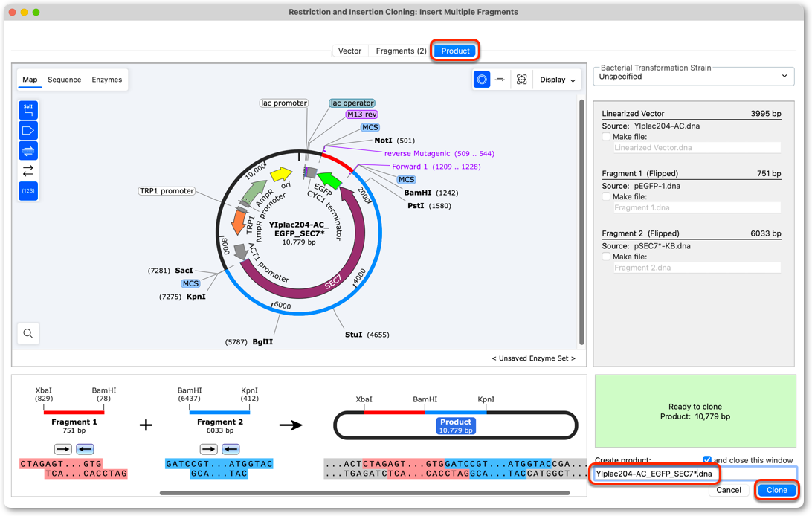Toggle Show Features arrow icon

[28, 130]
